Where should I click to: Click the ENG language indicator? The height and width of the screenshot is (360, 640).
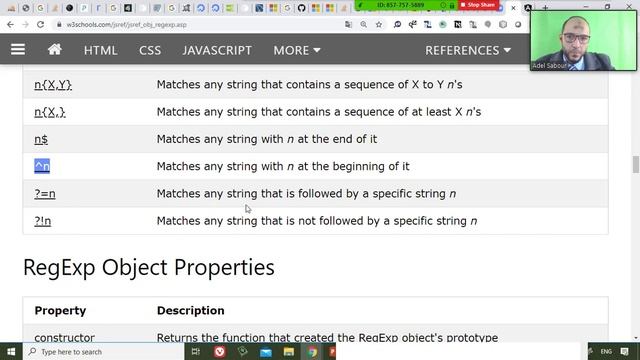point(606,351)
